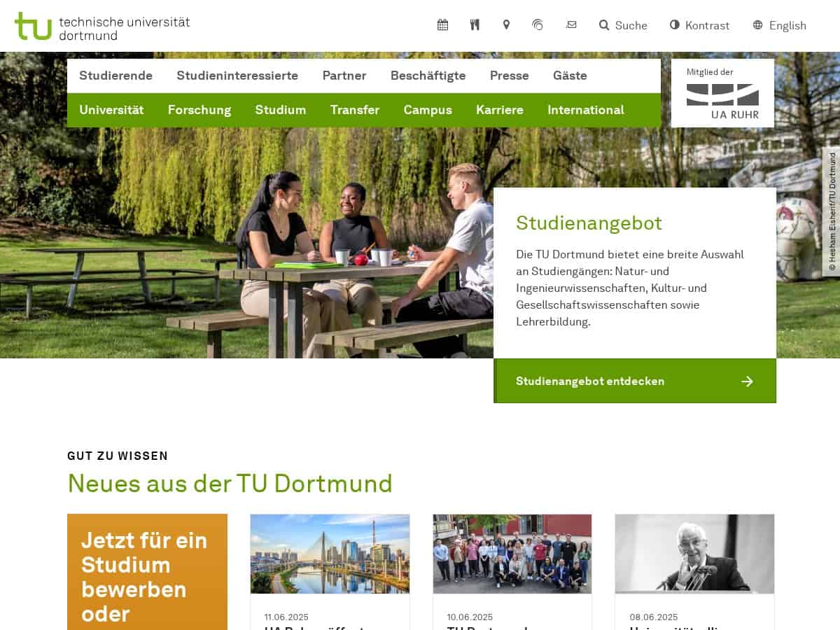Open the Gäste menu
The image size is (840, 630).
point(570,76)
